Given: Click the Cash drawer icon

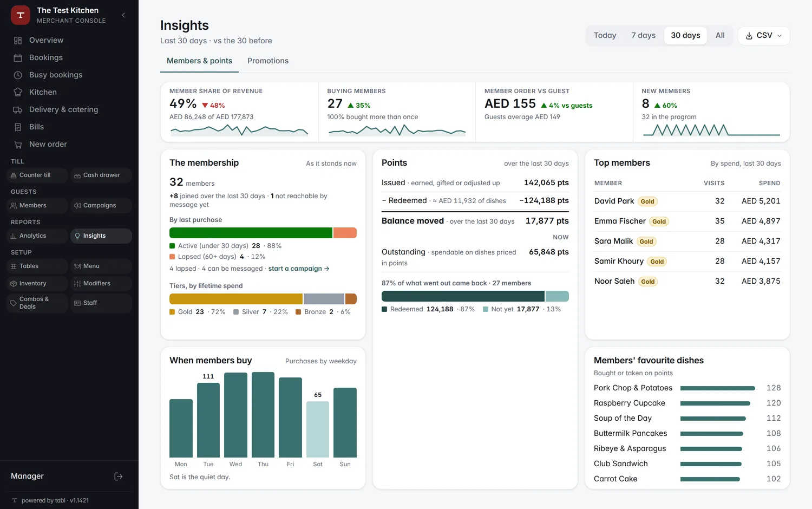Looking at the screenshot, I should (x=77, y=175).
